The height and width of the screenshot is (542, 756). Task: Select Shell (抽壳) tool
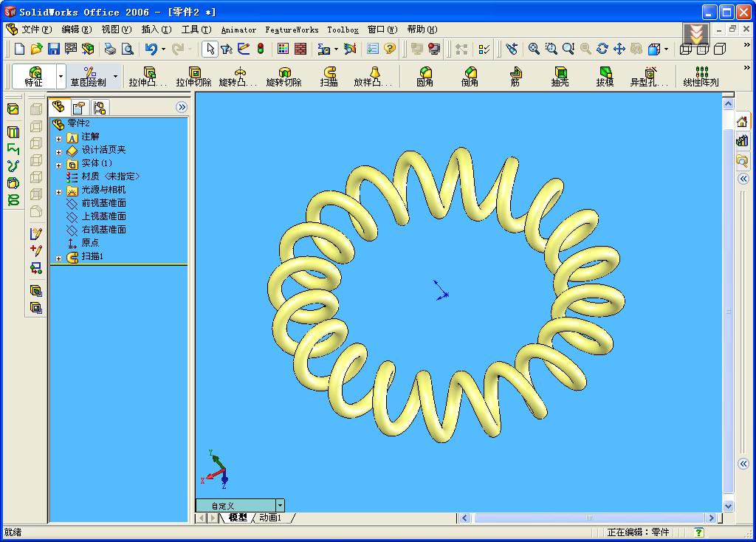tap(560, 77)
